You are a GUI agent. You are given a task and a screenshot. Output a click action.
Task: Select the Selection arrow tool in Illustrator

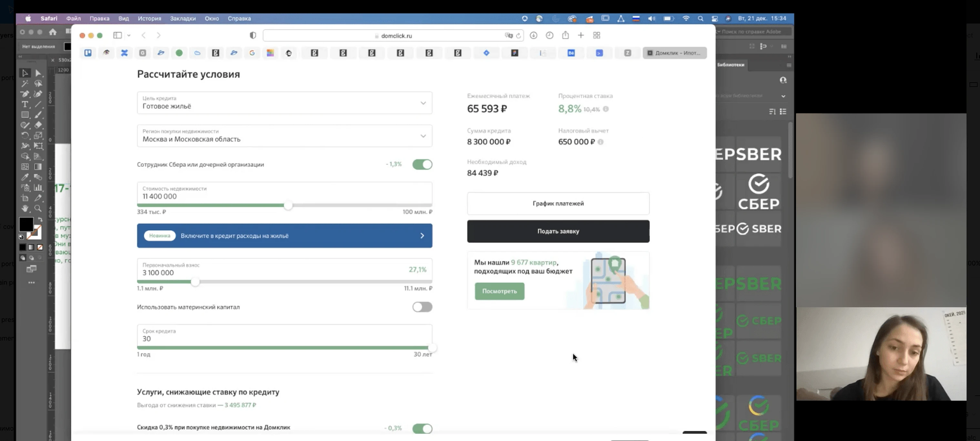pos(25,73)
